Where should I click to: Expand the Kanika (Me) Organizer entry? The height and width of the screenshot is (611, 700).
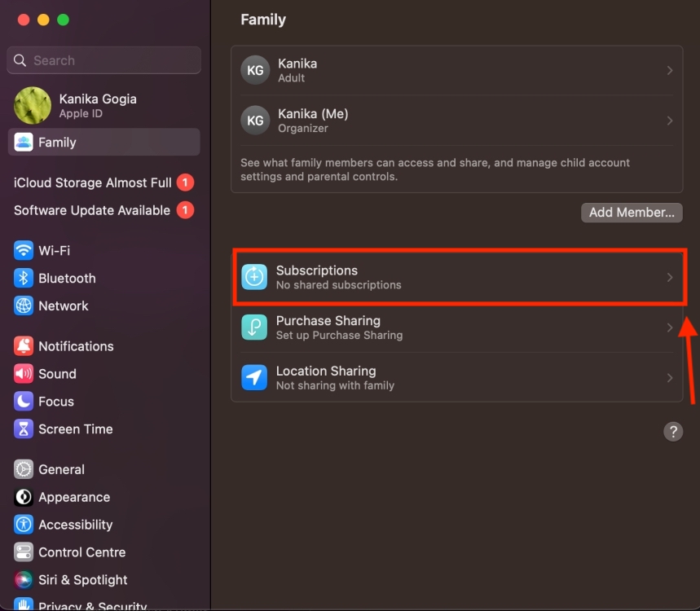coord(670,120)
